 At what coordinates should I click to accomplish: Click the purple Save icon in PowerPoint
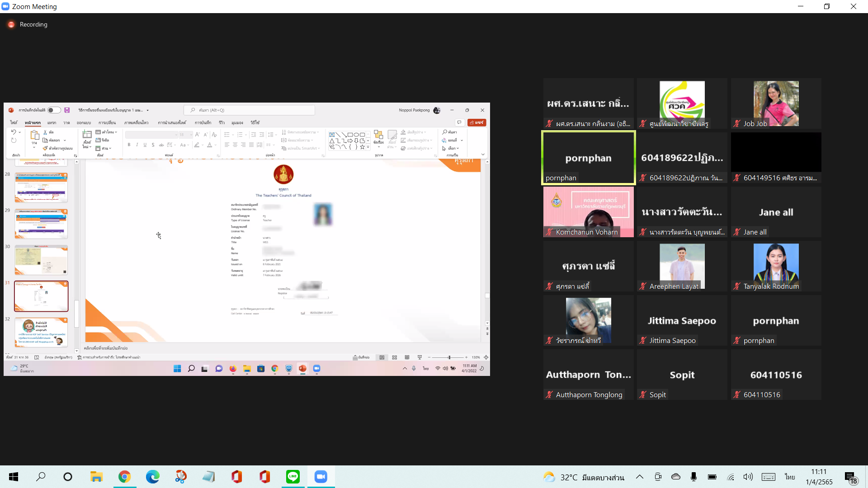[67, 110]
